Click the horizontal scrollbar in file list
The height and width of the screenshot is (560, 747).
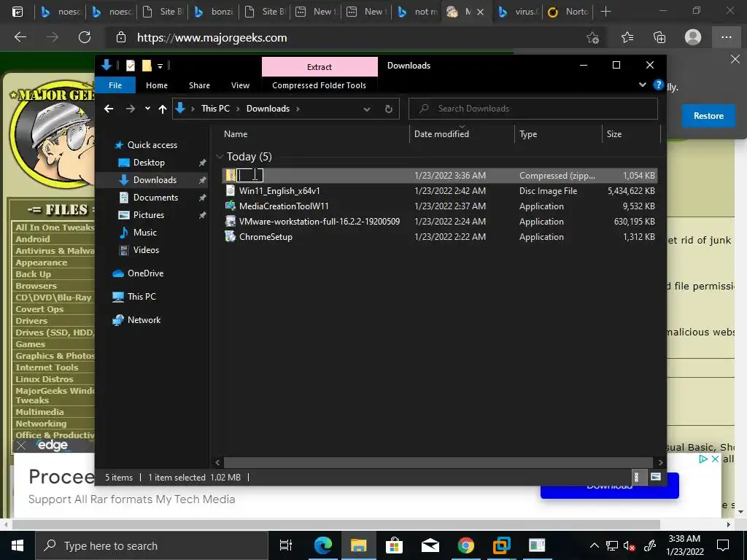pos(438,462)
